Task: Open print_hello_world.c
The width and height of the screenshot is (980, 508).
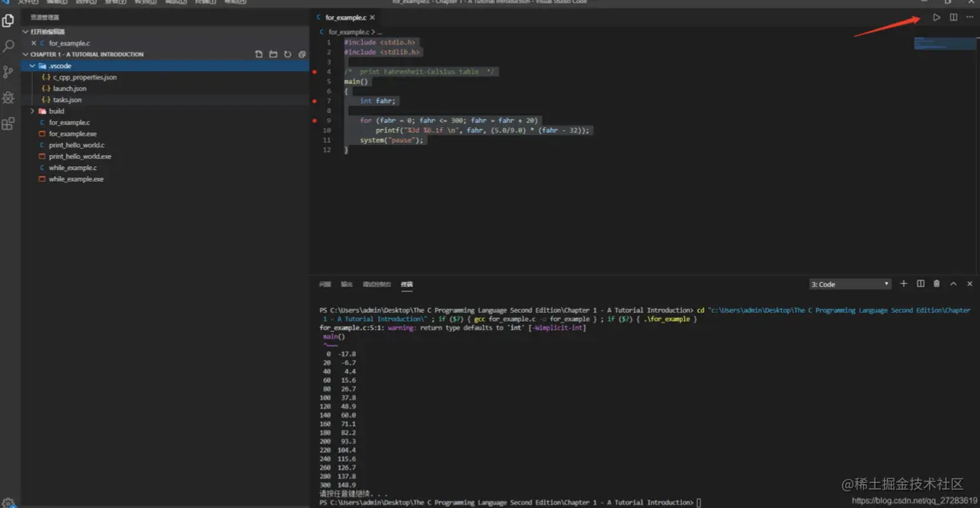Action: (x=76, y=145)
